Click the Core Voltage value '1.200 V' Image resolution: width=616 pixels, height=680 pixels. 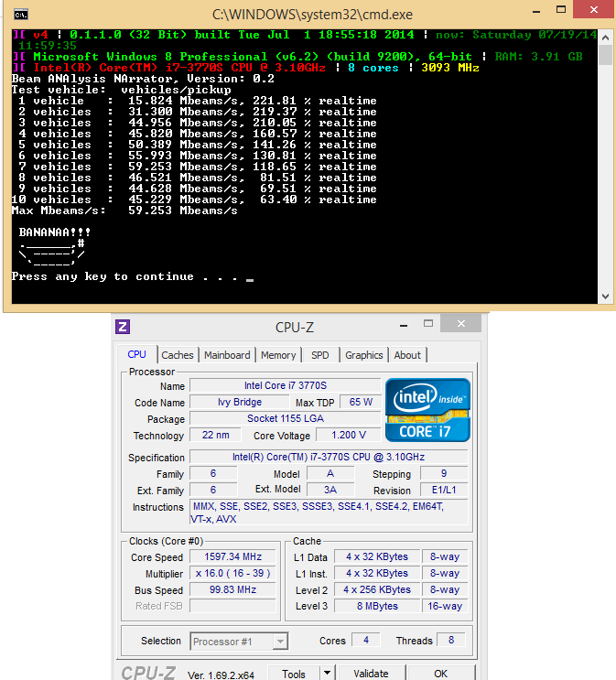[349, 435]
